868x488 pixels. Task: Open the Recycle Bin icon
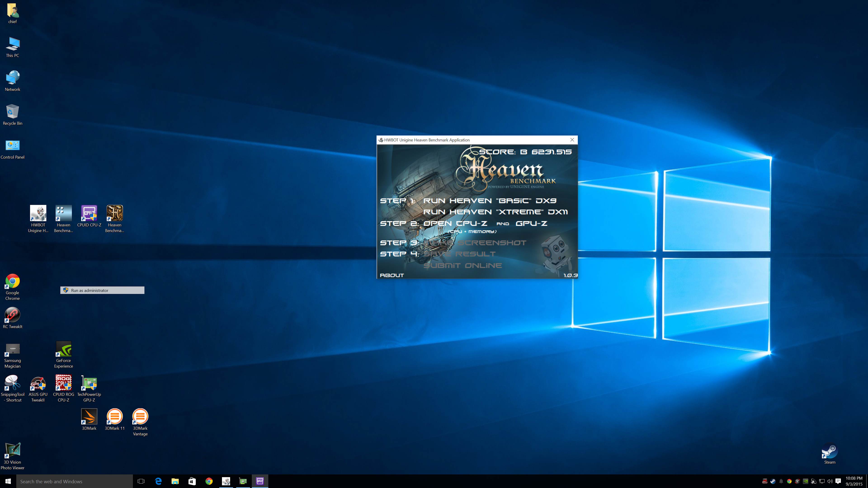[12, 115]
